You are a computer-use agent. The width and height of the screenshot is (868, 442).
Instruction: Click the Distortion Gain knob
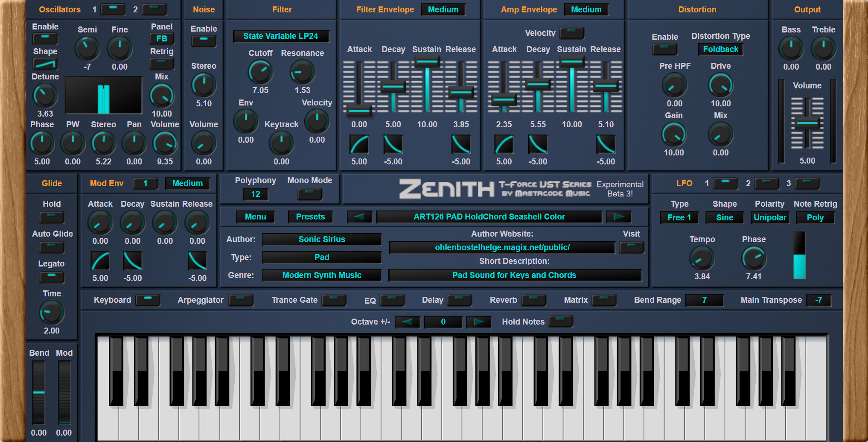(674, 135)
